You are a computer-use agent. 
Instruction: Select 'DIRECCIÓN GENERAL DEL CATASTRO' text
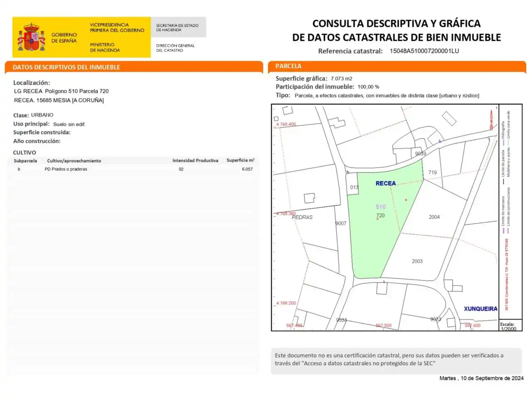coord(175,48)
